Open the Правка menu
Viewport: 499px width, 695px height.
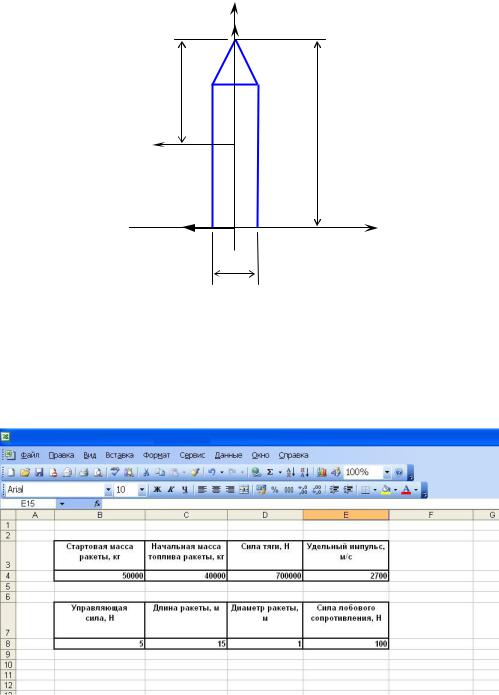61,455
